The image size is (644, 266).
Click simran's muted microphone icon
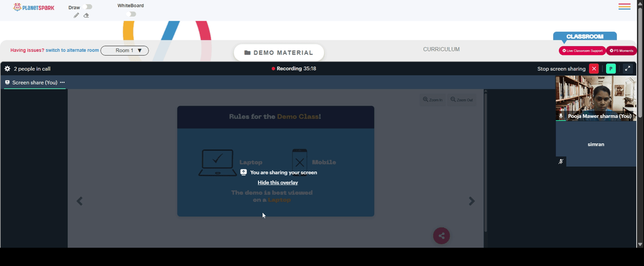pos(561,162)
